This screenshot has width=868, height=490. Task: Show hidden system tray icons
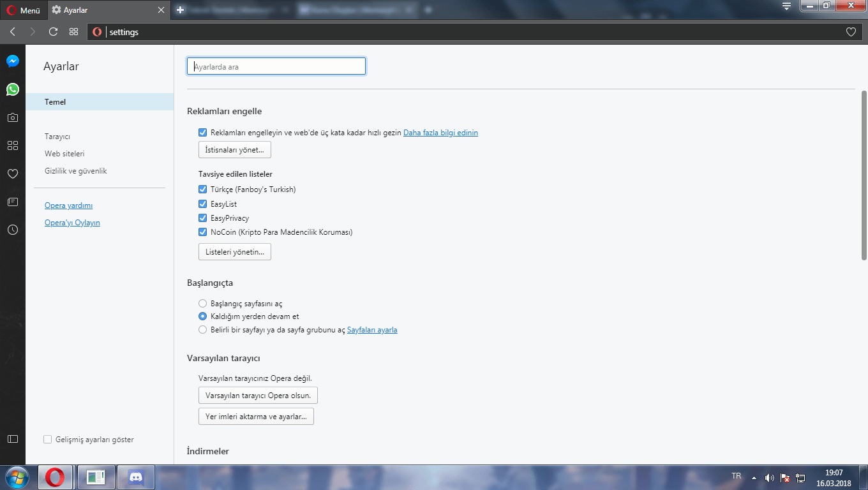click(754, 477)
